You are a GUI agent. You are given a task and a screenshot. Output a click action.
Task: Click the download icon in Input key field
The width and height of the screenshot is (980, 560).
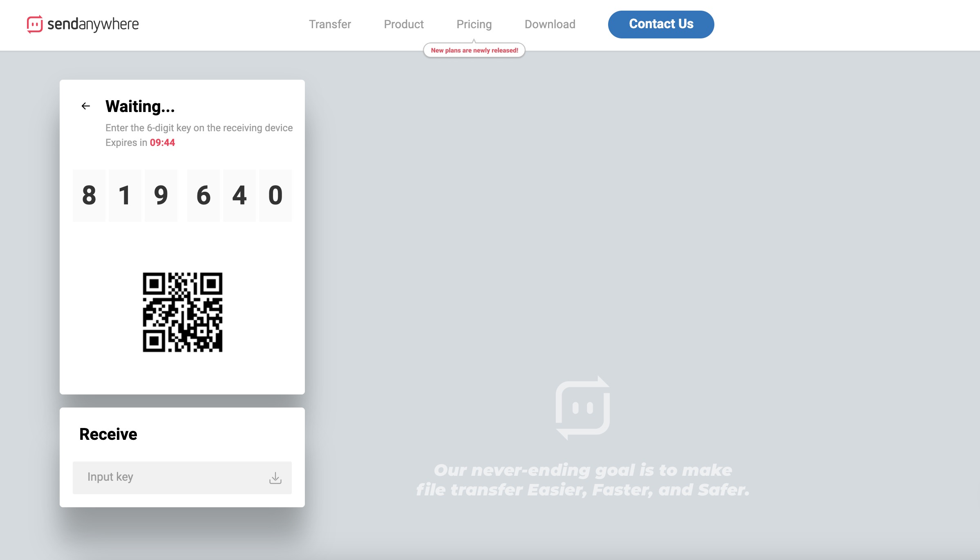pyautogui.click(x=275, y=478)
